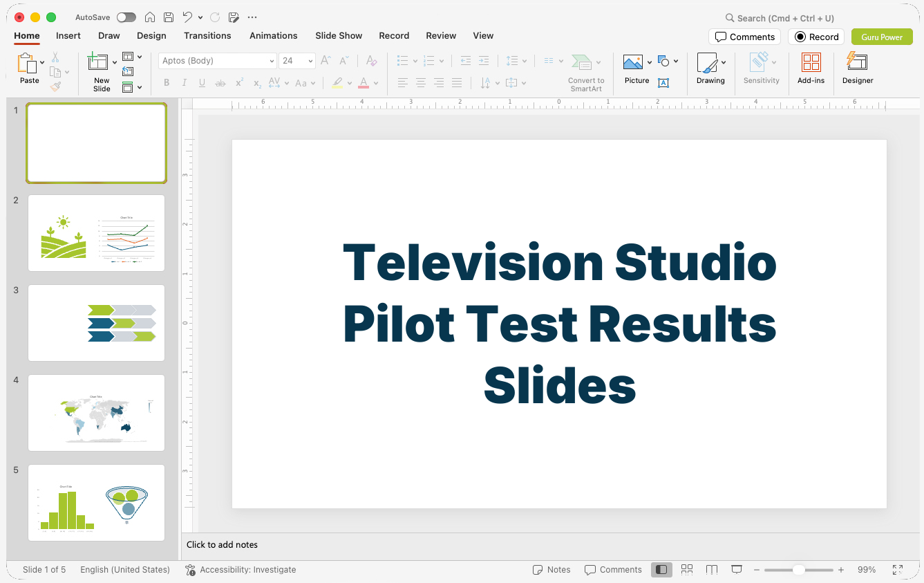This screenshot has width=924, height=583.
Task: Clear all text formatting
Action: point(372,61)
